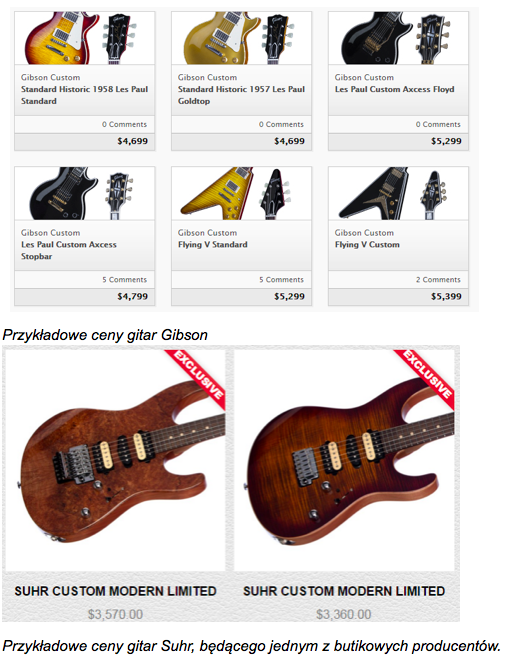Open the 1958 Les Paul Standard thumbnail
Image resolution: width=517 pixels, height=658 pixels.
point(85,38)
